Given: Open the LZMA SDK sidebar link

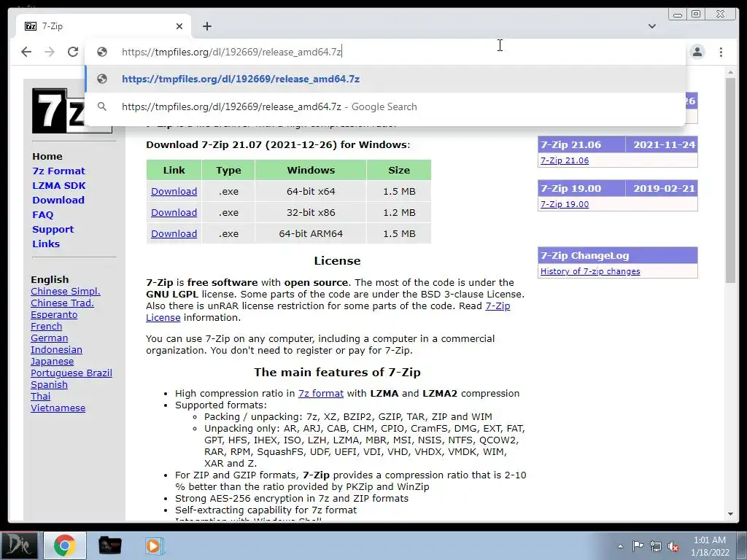Looking at the screenshot, I should point(59,186).
